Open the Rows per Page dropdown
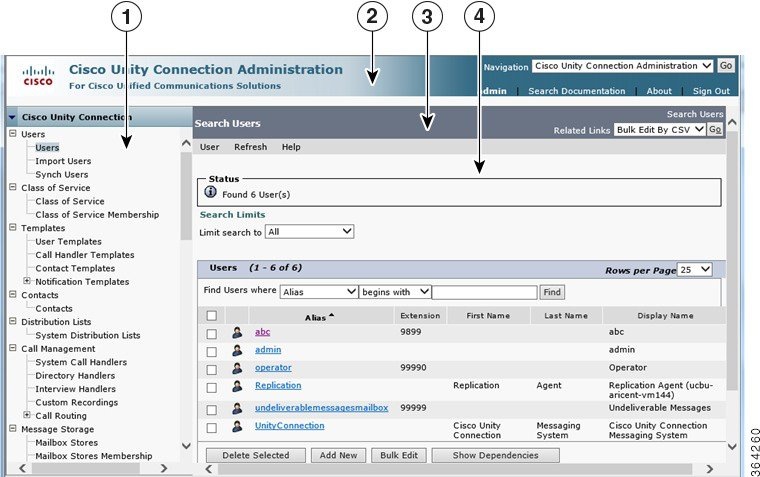Screen dimensions: 760x477 click(695, 270)
